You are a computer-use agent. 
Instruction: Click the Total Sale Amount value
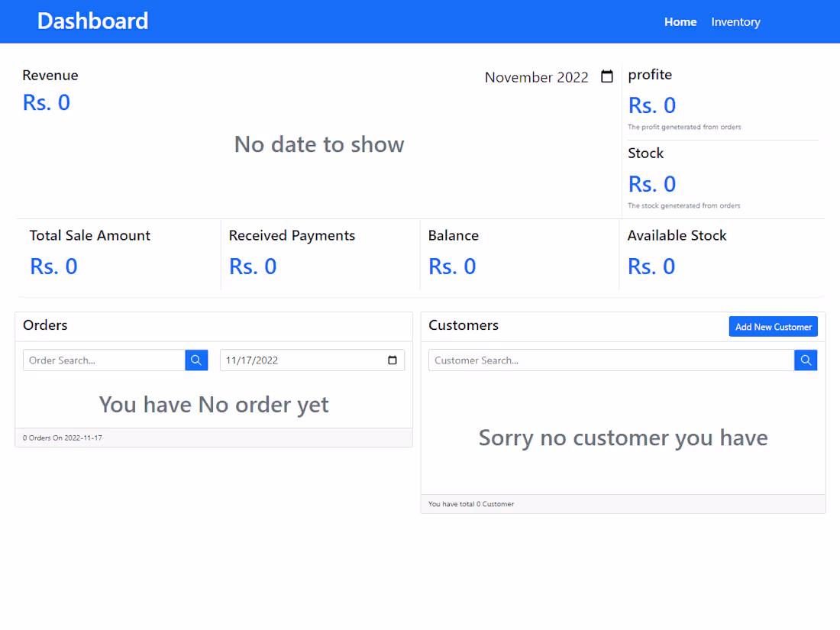coord(53,267)
